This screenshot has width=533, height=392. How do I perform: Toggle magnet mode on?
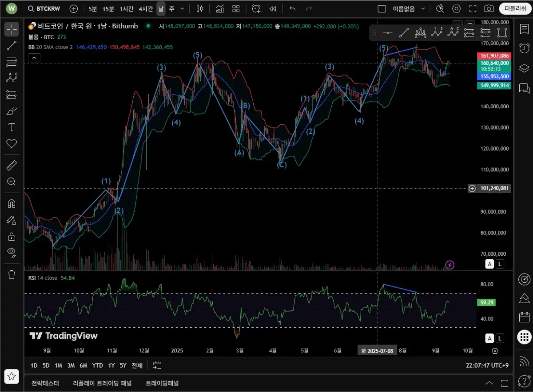pos(12,204)
